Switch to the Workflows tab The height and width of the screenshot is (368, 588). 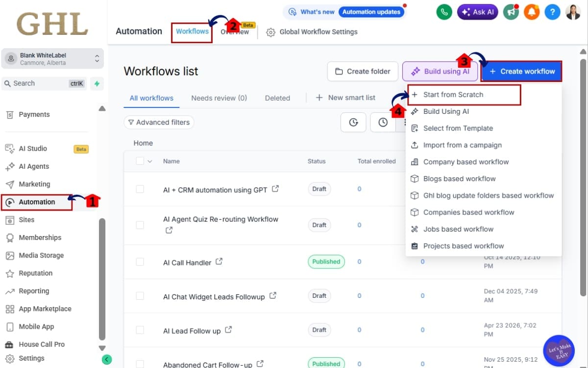pos(192,31)
